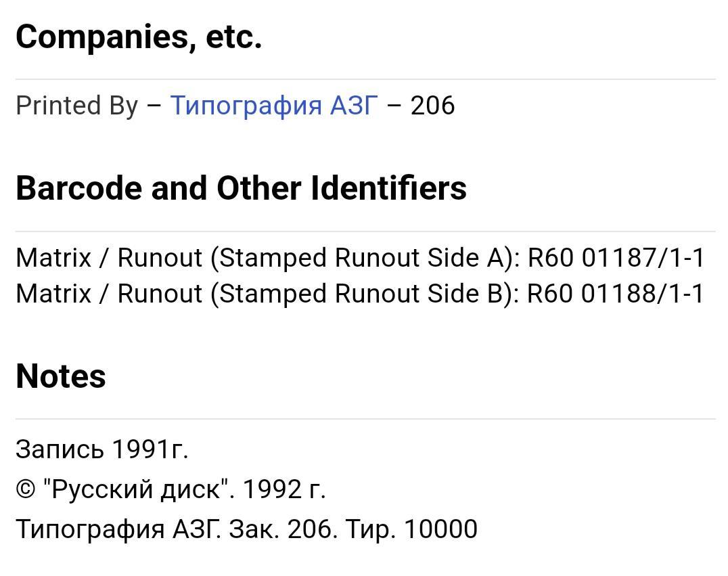This screenshot has width=728, height=576.
Task: Click the Companies, etc. heading
Action: (139, 37)
